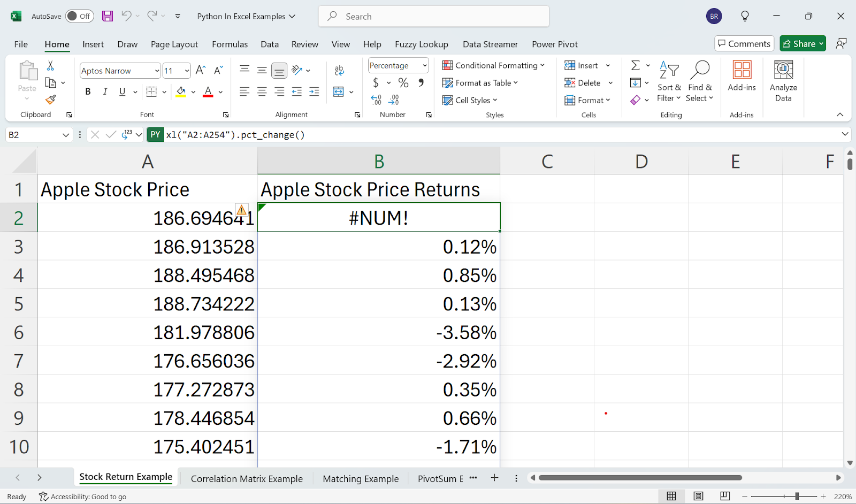Click the Search box
Viewport: 856px width, 504px height.
[434, 16]
